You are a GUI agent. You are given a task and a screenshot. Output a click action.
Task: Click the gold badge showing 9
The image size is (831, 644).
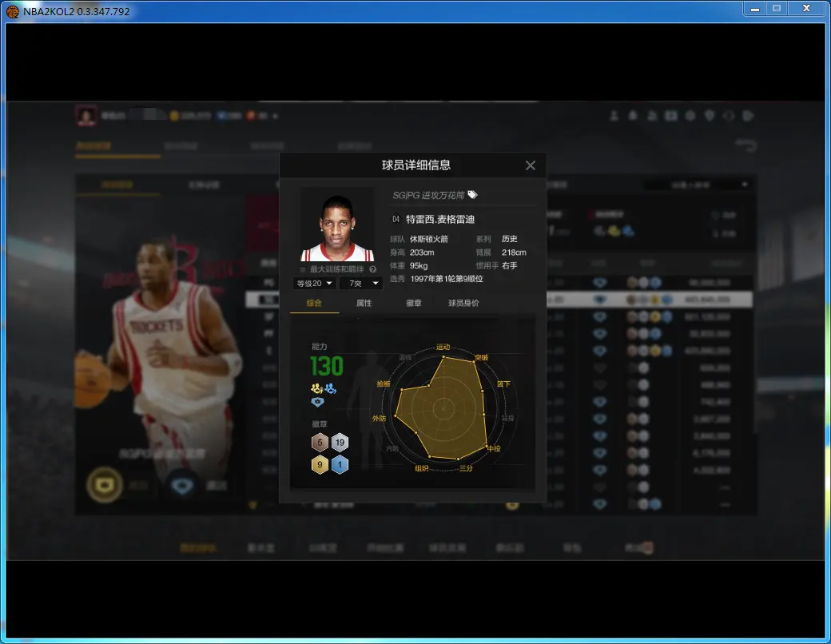(x=320, y=465)
